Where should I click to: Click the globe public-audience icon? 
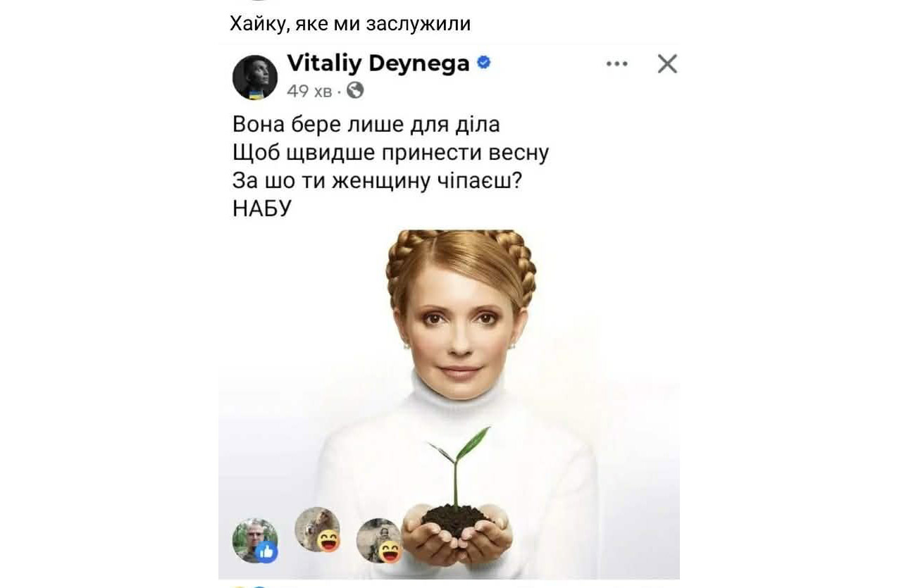click(356, 90)
